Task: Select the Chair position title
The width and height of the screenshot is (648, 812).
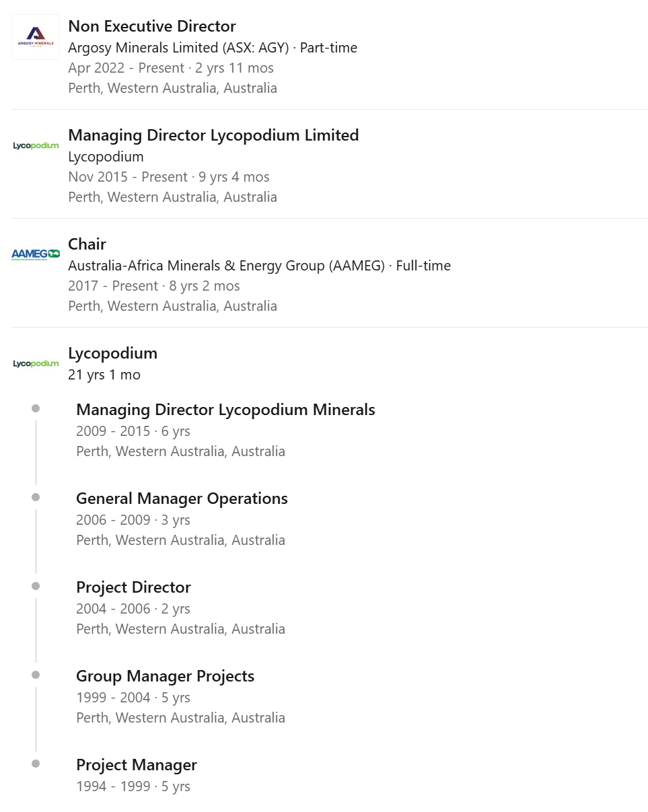Action: (x=87, y=244)
